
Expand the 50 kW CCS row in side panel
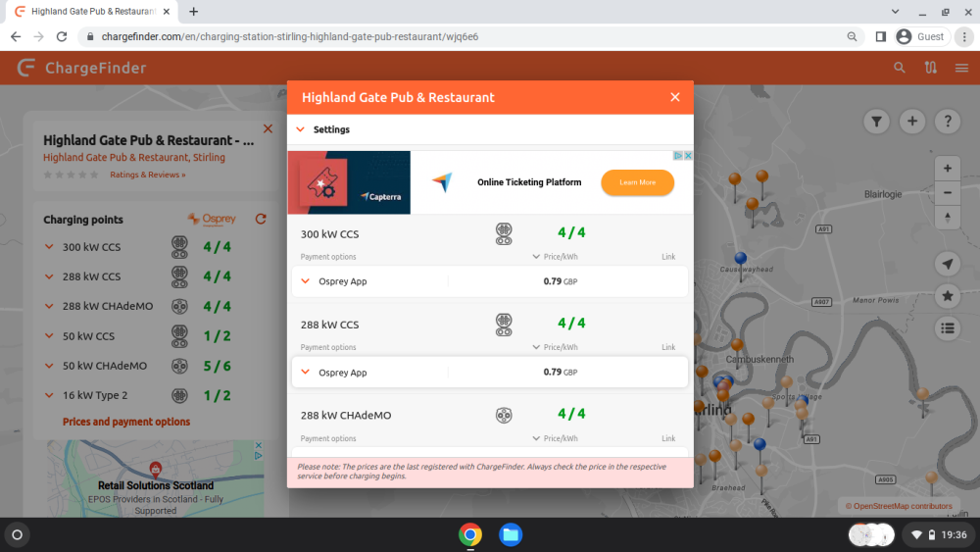49,335
